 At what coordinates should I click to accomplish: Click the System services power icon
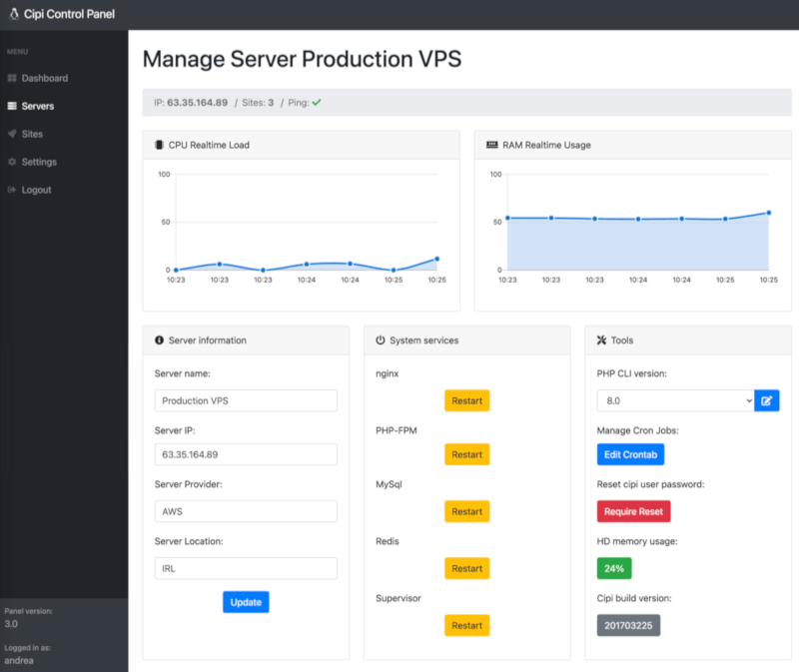(x=381, y=339)
